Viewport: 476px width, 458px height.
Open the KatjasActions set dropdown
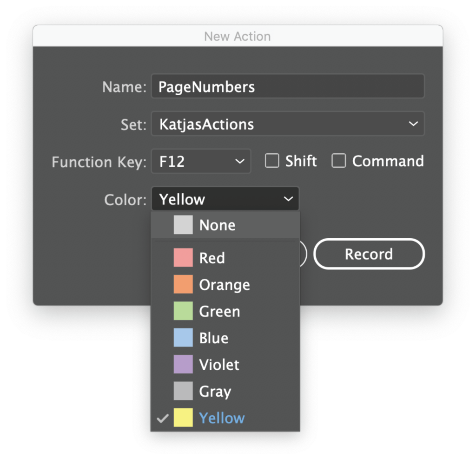point(287,124)
